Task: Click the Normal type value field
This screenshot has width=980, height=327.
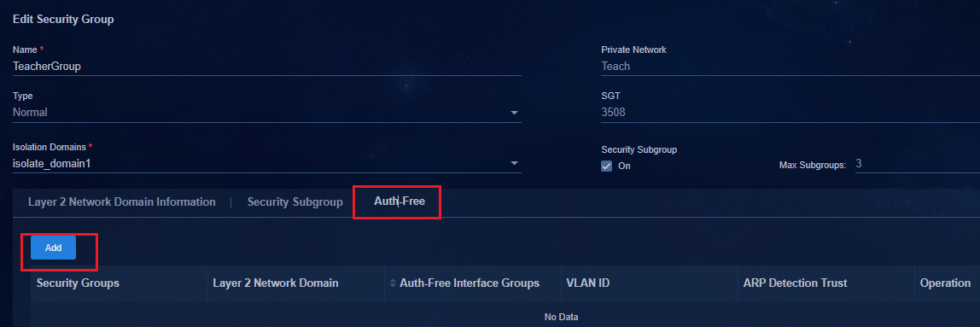Action: coord(267,114)
